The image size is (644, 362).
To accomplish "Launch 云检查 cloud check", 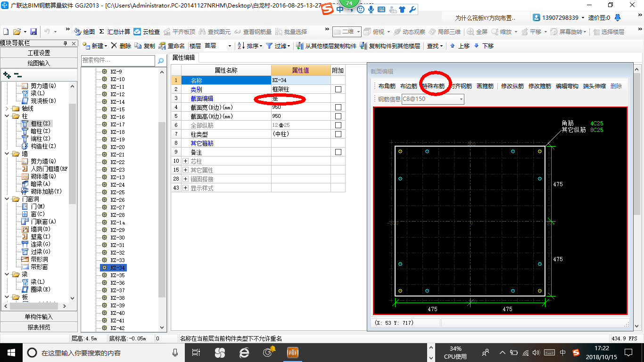I will tap(147, 32).
